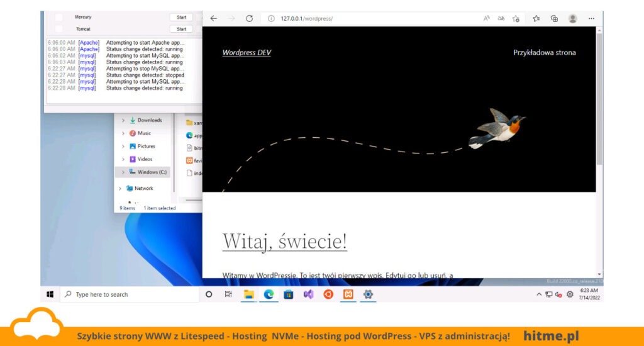Click the network icon in the system tray
This screenshot has width=644, height=346.
(x=548, y=294)
